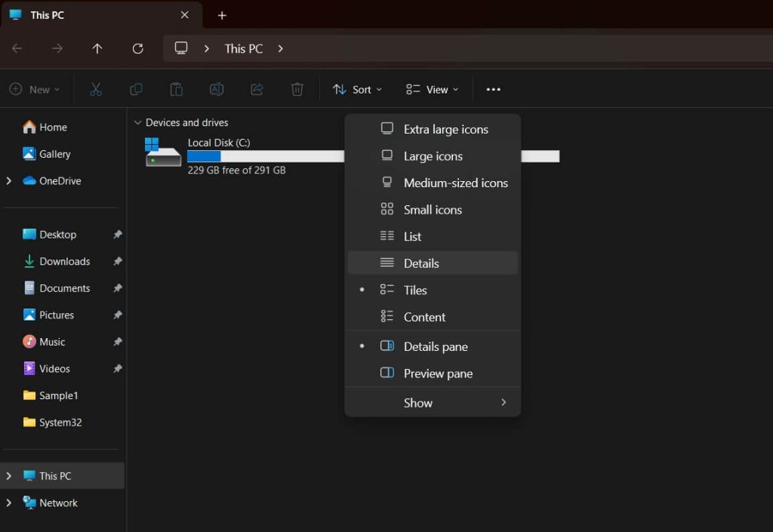The width and height of the screenshot is (773, 532).
Task: Unpin Documents using its pin icon
Action: click(x=117, y=288)
